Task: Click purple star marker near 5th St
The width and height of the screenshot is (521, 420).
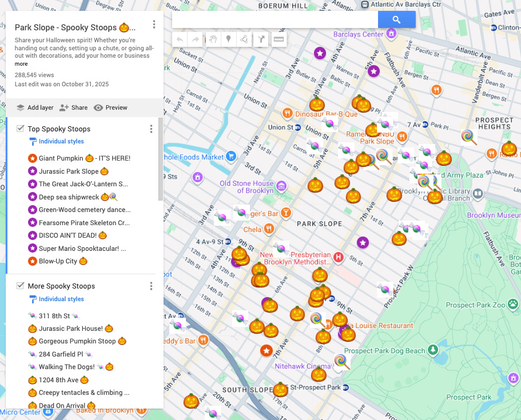Action: pos(363,243)
